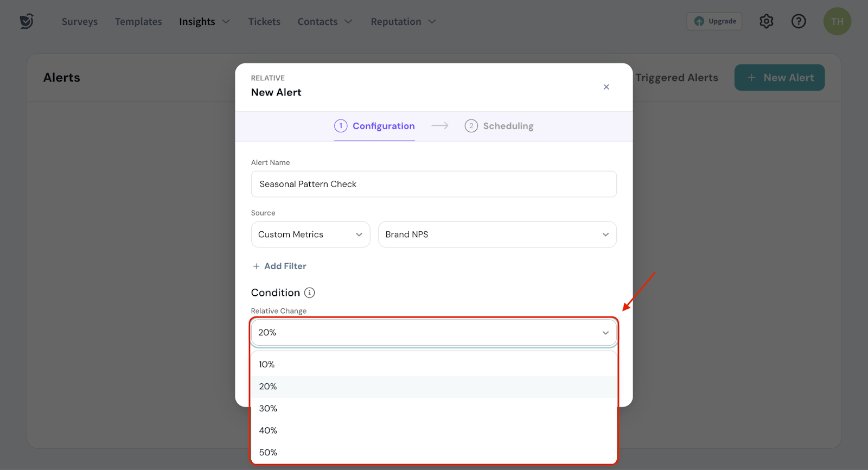
Task: Click the app logo icon
Action: 27,21
